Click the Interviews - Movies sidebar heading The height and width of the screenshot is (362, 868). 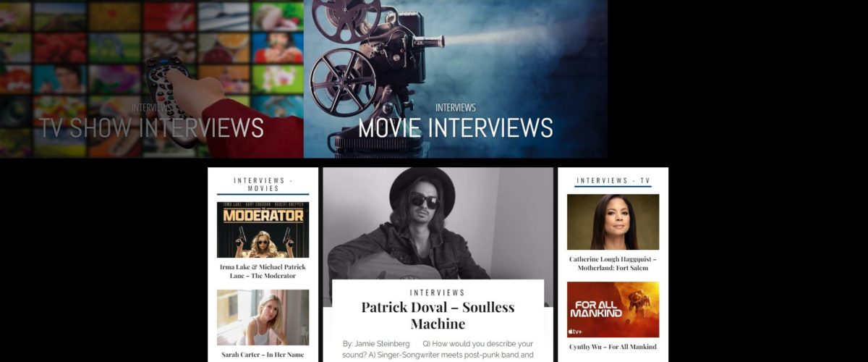point(263,184)
